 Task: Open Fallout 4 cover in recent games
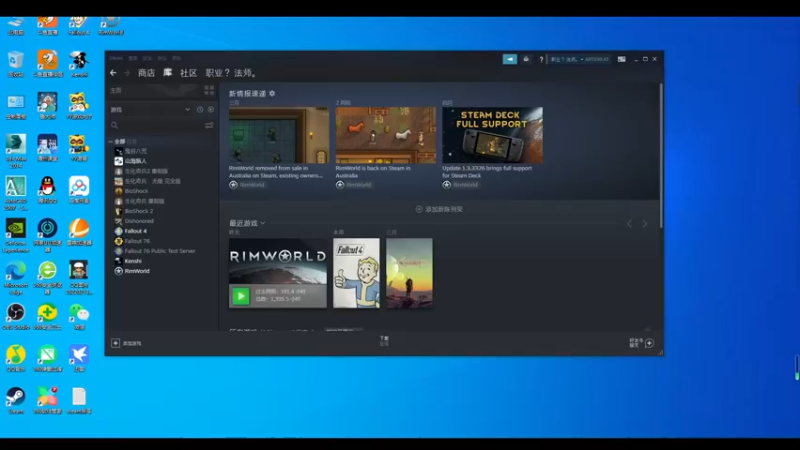[x=356, y=273]
